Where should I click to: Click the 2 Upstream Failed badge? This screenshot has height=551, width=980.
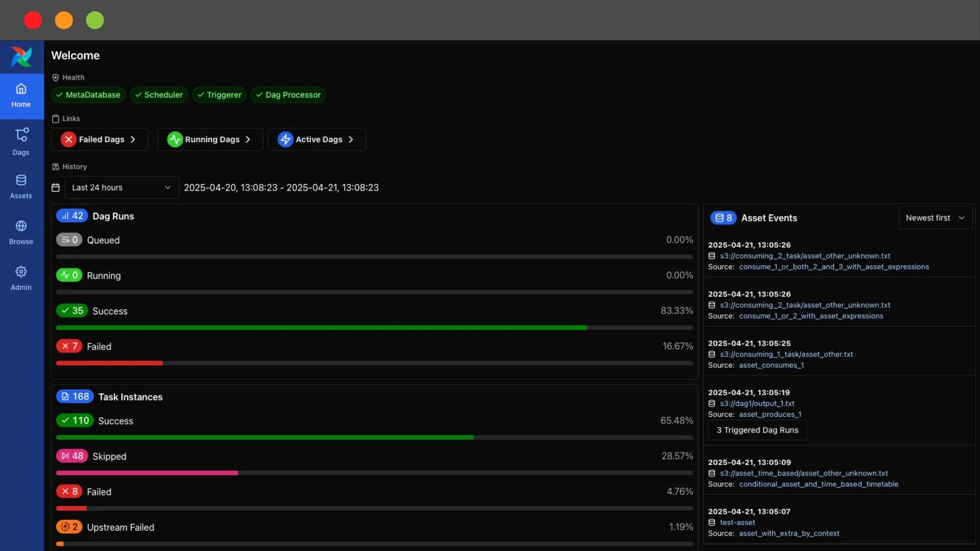point(69,527)
